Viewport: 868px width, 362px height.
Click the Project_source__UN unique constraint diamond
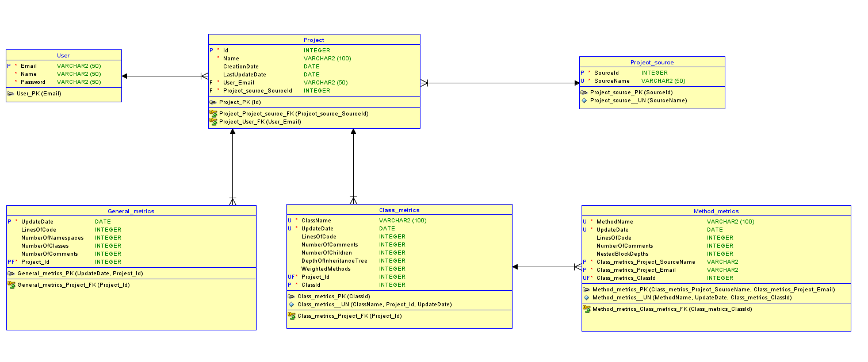(x=584, y=100)
